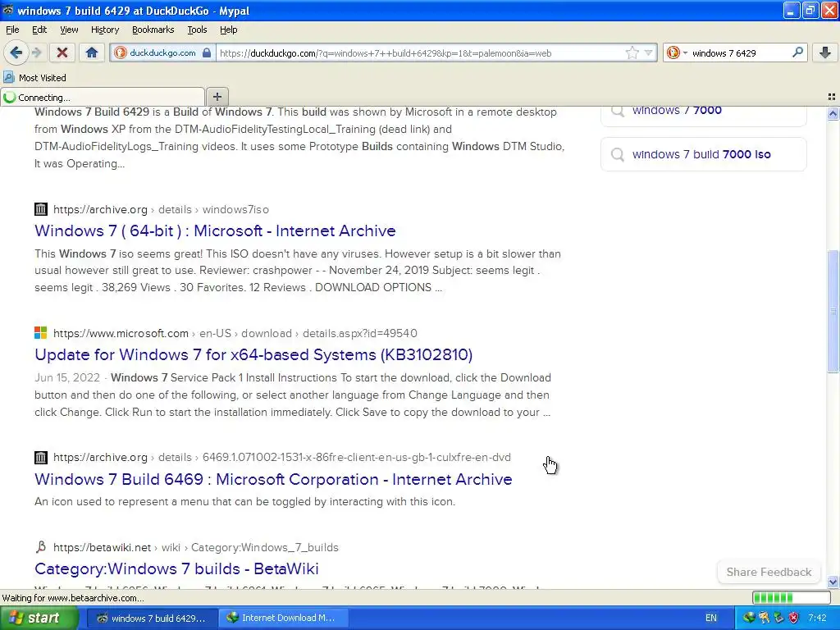Click the Safely Remove Hardware tray icon
The height and width of the screenshot is (630, 840).
click(778, 618)
